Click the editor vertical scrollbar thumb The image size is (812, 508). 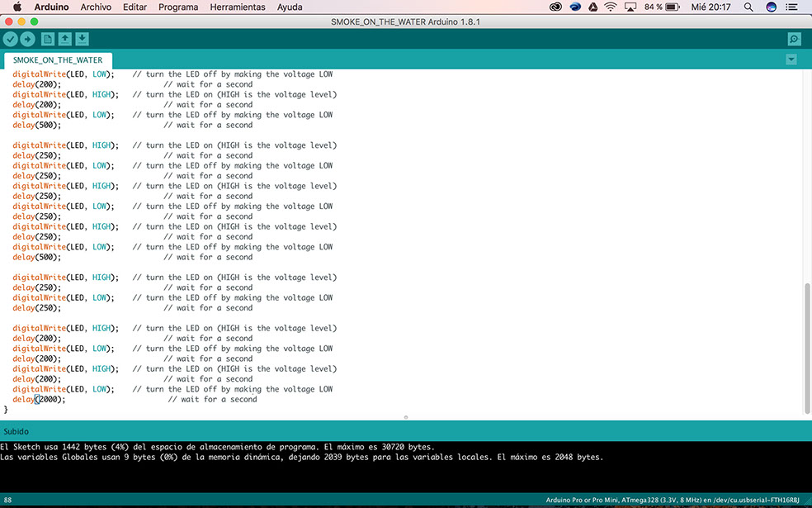[x=807, y=349]
